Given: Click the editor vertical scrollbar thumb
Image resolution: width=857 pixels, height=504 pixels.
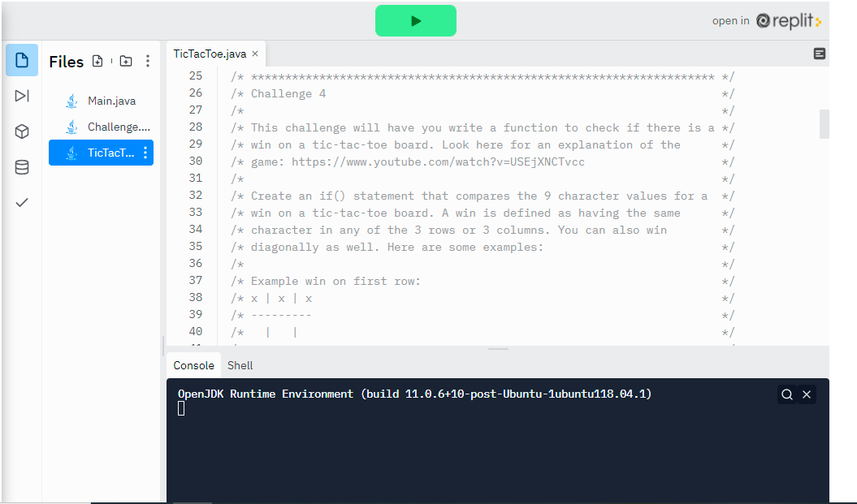Looking at the screenshot, I should point(825,124).
